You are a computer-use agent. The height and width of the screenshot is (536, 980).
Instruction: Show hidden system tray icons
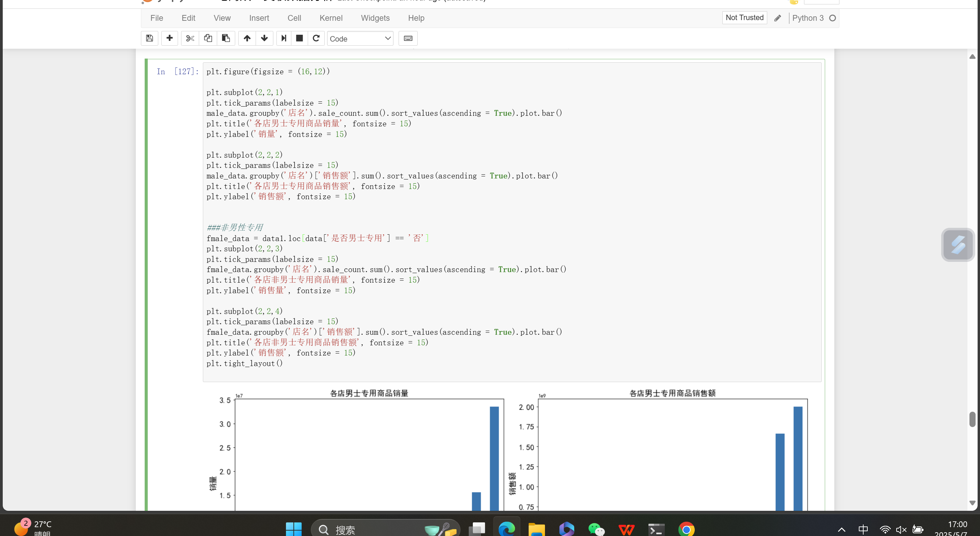(x=841, y=530)
